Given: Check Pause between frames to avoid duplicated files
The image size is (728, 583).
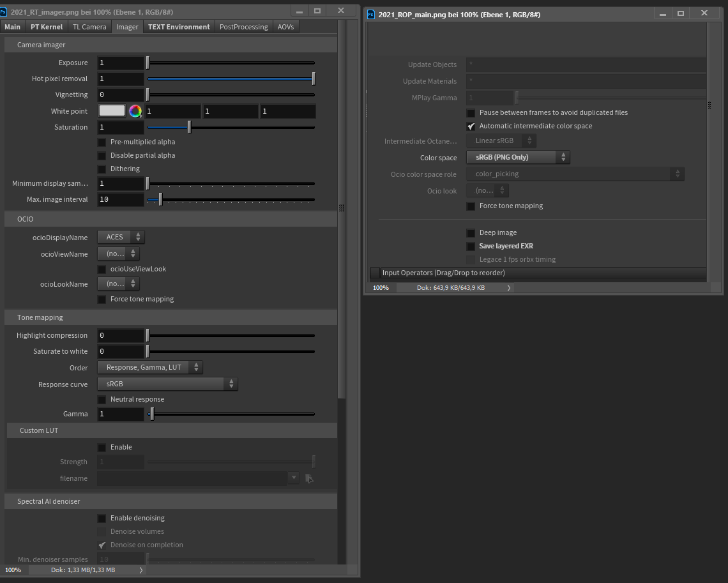Looking at the screenshot, I should tap(471, 113).
